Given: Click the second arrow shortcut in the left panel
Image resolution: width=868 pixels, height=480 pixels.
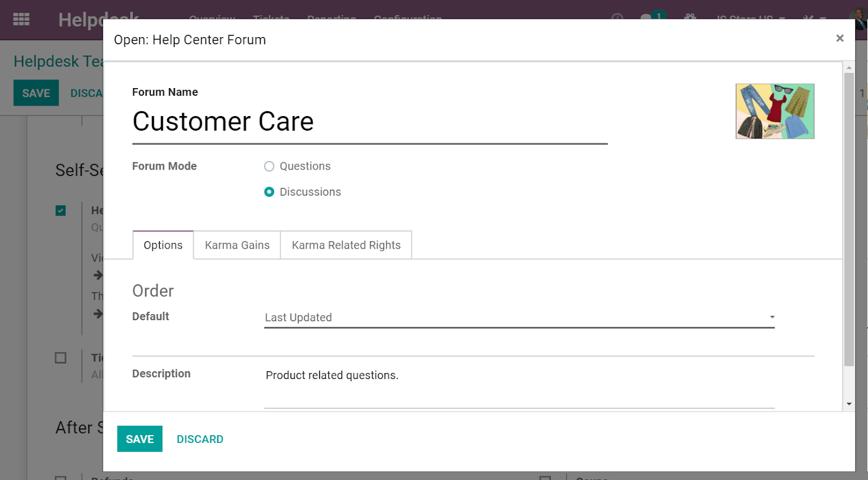Looking at the screenshot, I should click(x=98, y=314).
